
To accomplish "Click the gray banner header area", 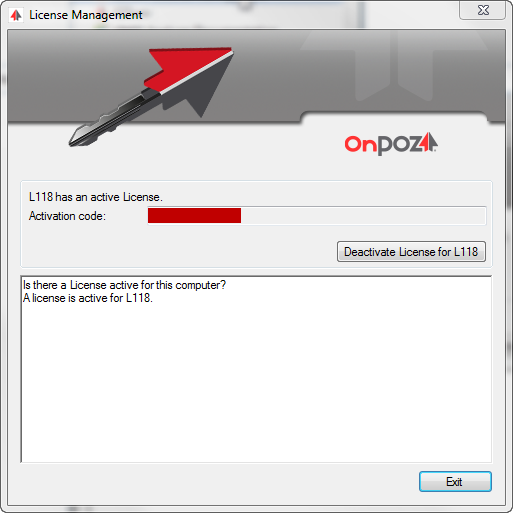I will coord(256,77).
